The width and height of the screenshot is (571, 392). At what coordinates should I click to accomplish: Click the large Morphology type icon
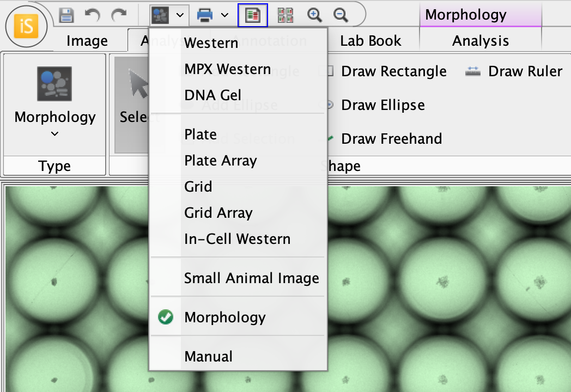pos(54,84)
